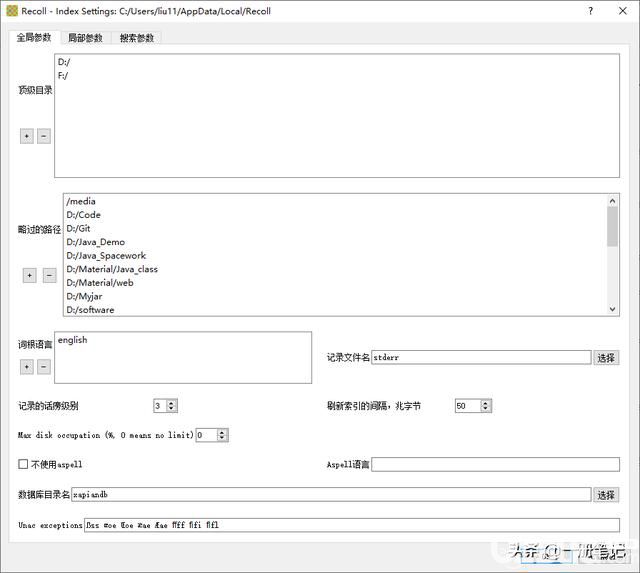This screenshot has width=640, height=573.
Task: Select the D:/Material/Java_class skipped path
Action: click(x=112, y=269)
